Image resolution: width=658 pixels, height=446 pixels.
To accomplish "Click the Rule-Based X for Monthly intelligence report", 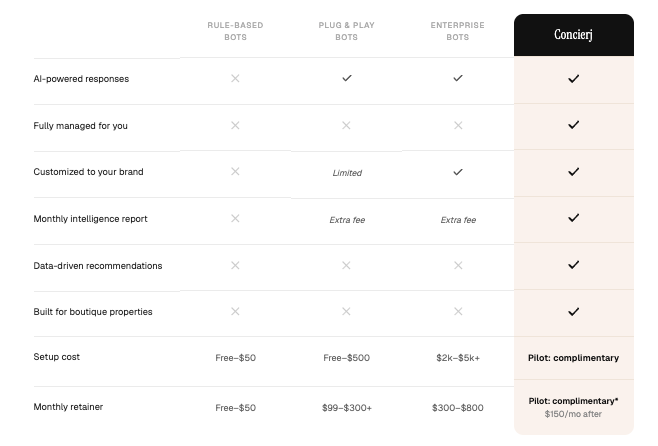I will 235,218.
